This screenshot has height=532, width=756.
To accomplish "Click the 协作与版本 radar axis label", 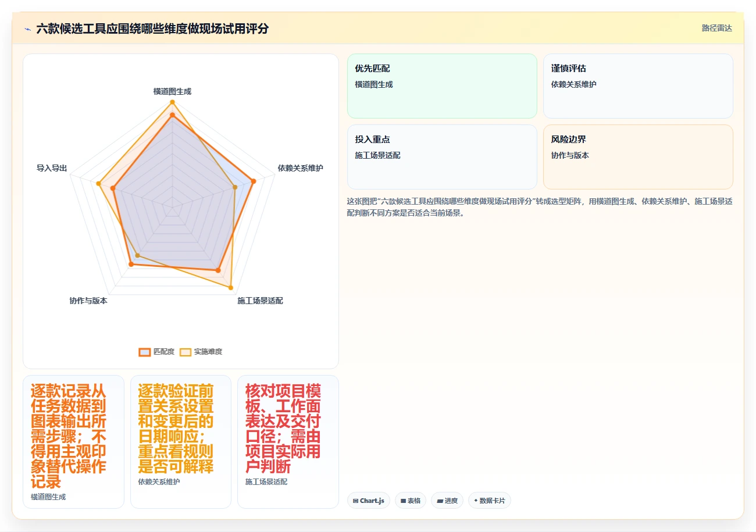I will pos(88,301).
